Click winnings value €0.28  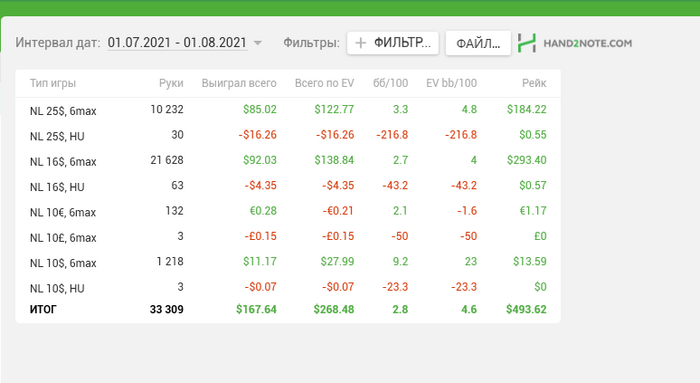click(263, 211)
